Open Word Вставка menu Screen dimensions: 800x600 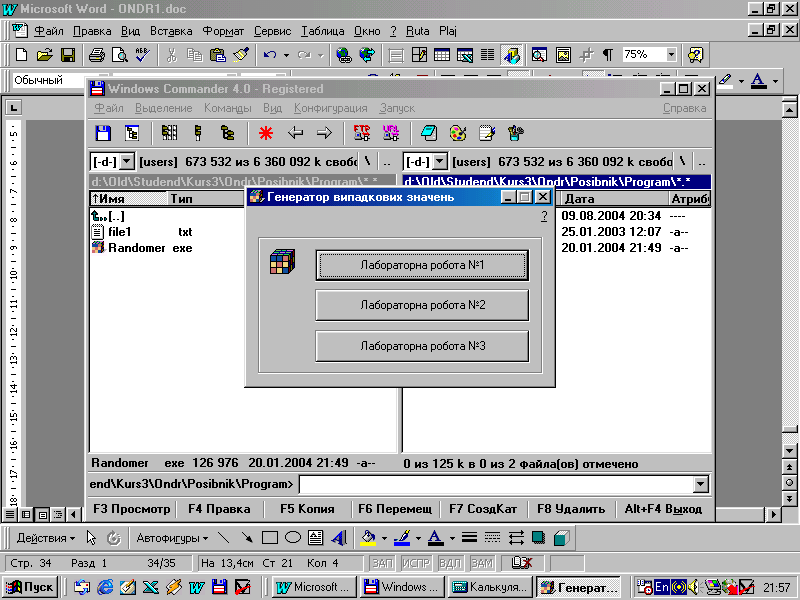pyautogui.click(x=171, y=31)
